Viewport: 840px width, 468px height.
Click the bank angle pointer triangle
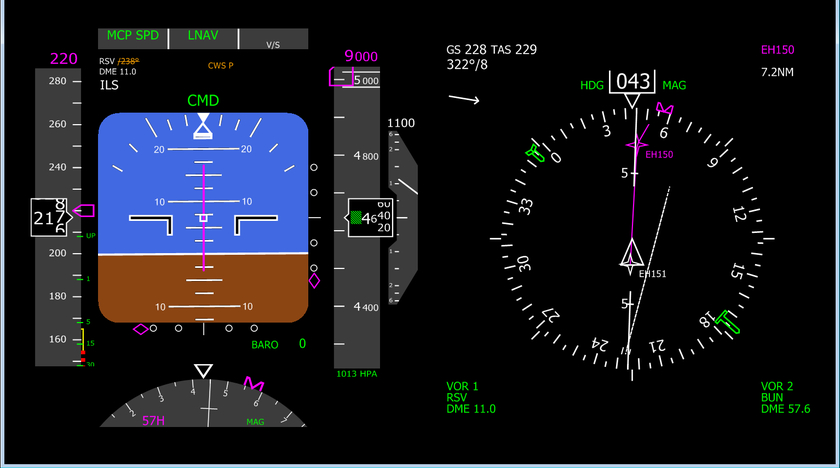[x=204, y=128]
